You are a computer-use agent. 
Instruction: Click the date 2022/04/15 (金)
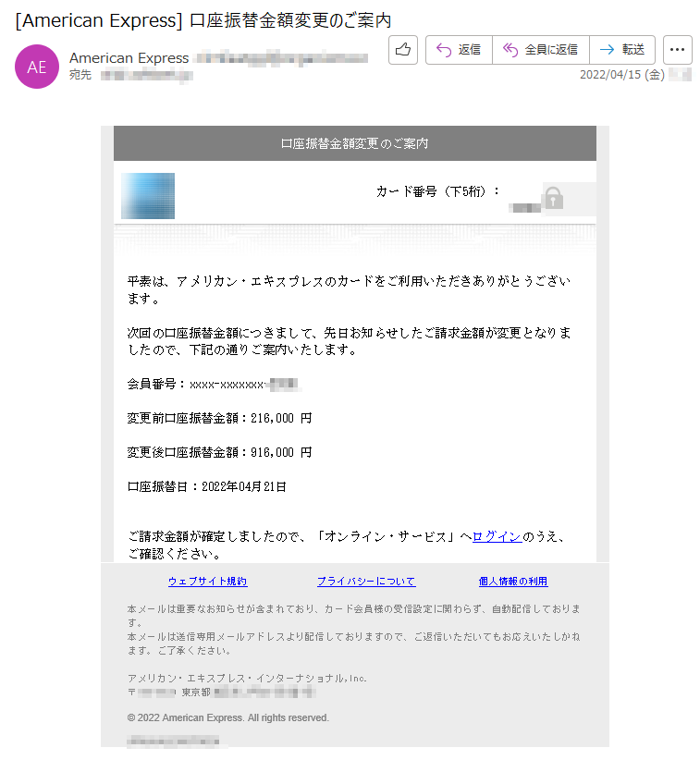point(622,75)
